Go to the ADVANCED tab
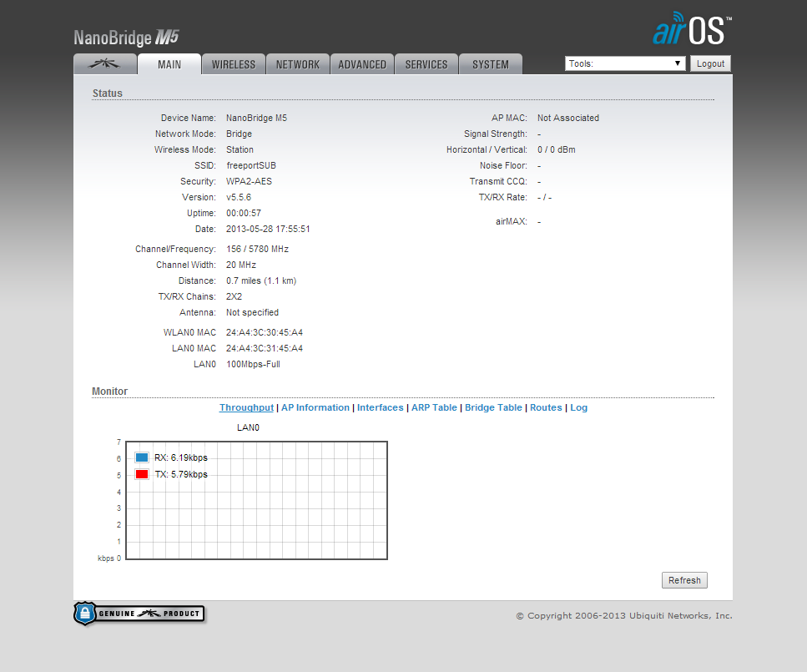 tap(362, 63)
